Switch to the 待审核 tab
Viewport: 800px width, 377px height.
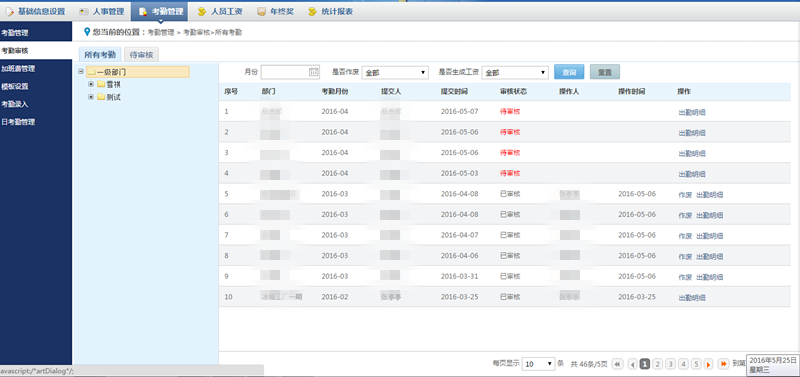[142, 55]
